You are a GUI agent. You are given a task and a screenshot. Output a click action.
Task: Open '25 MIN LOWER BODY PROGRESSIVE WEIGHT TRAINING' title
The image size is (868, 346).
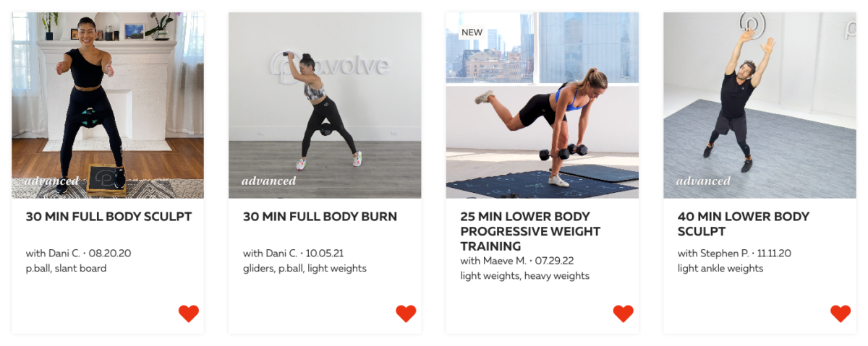530,231
